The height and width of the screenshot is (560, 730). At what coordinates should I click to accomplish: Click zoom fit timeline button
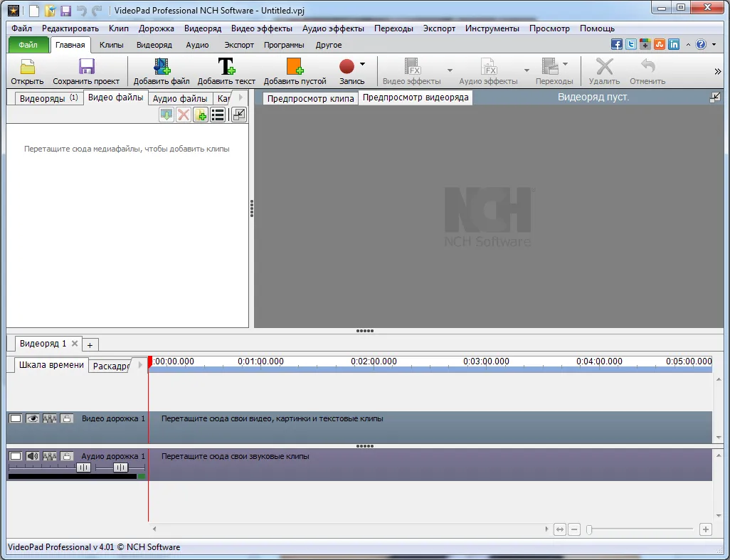click(560, 529)
